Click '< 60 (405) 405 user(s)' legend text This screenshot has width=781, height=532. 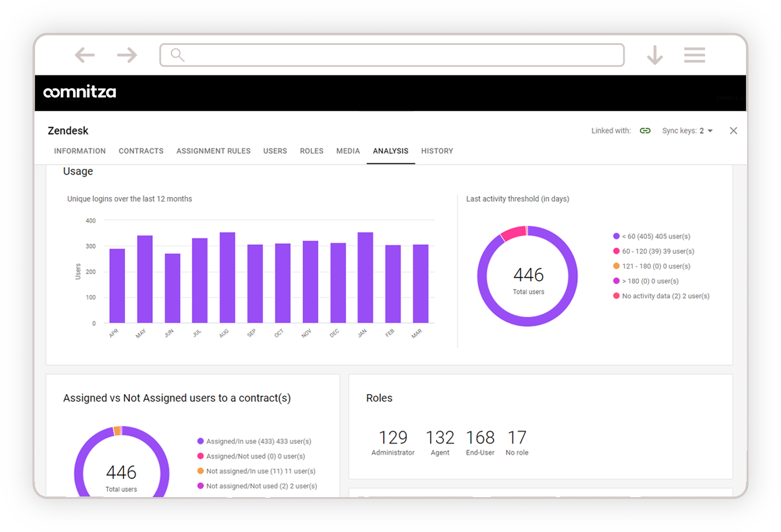656,236
